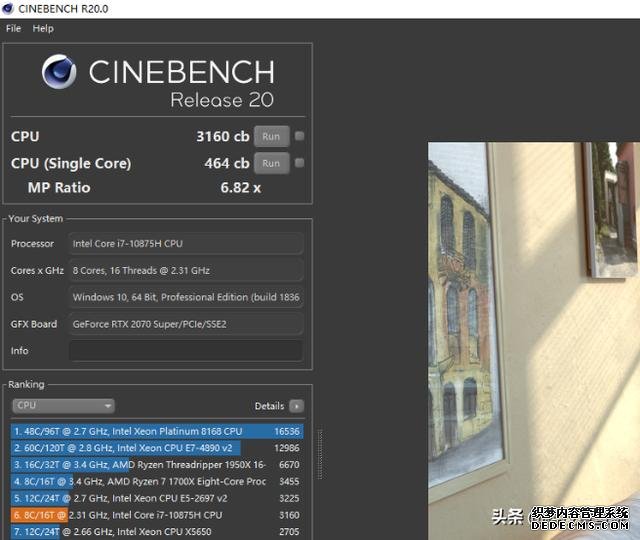This screenshot has width=640, height=540.
Task: Click the Cinebench app icon in the title bar
Action: tap(8, 8)
